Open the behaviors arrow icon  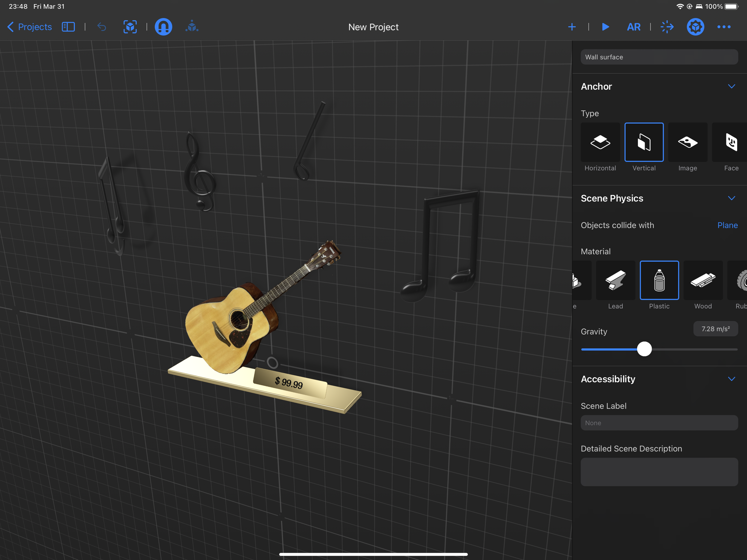pos(667,27)
